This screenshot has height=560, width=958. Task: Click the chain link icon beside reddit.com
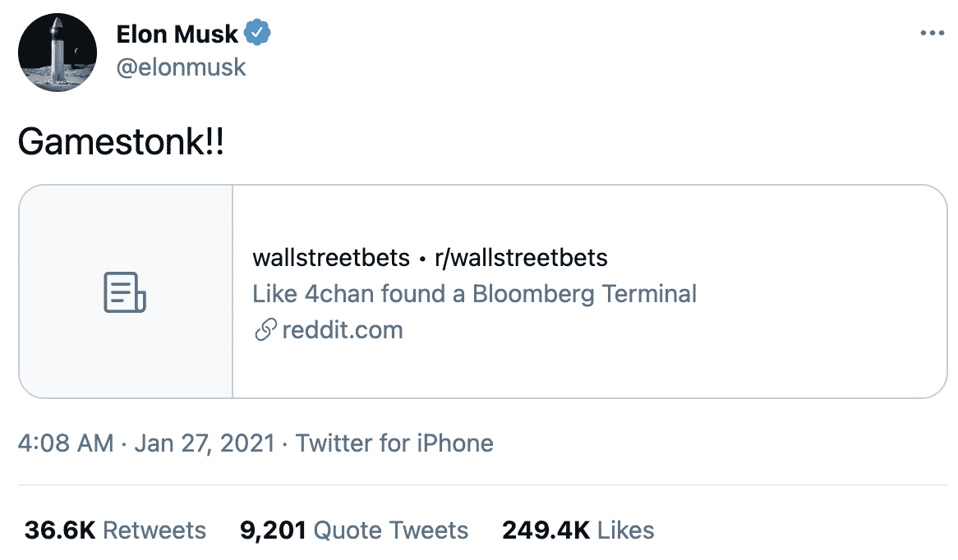tap(265, 331)
